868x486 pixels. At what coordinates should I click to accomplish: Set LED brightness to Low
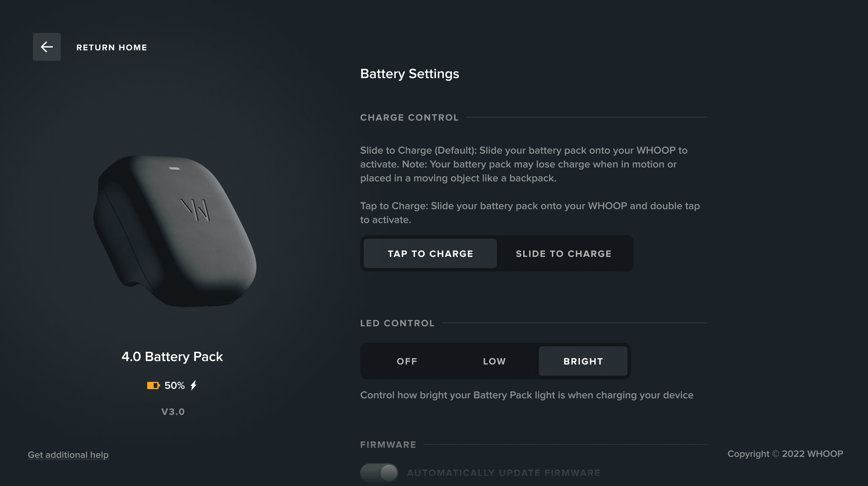(x=494, y=361)
